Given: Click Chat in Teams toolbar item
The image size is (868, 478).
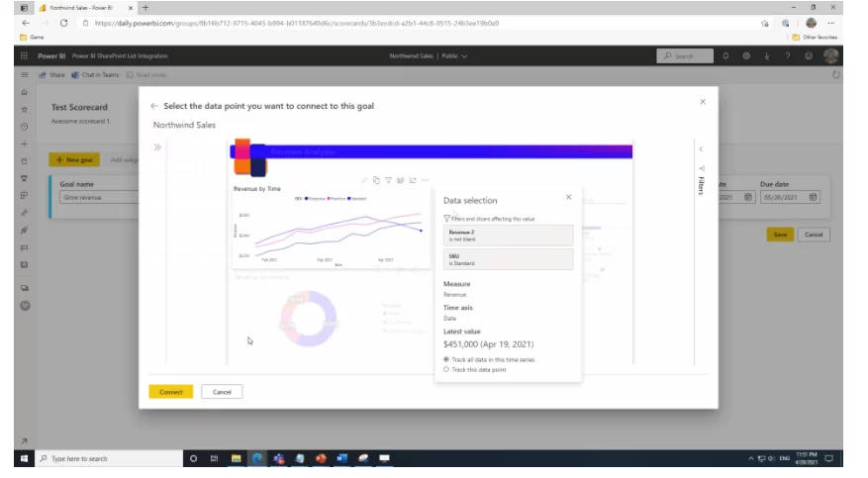Looking at the screenshot, I should click(95, 74).
